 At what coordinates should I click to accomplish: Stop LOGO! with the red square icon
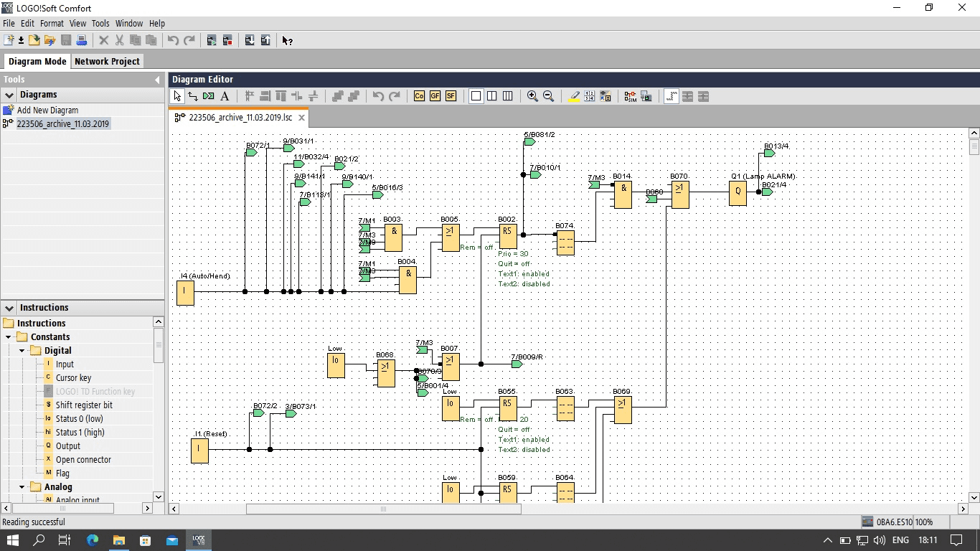pos(227,40)
